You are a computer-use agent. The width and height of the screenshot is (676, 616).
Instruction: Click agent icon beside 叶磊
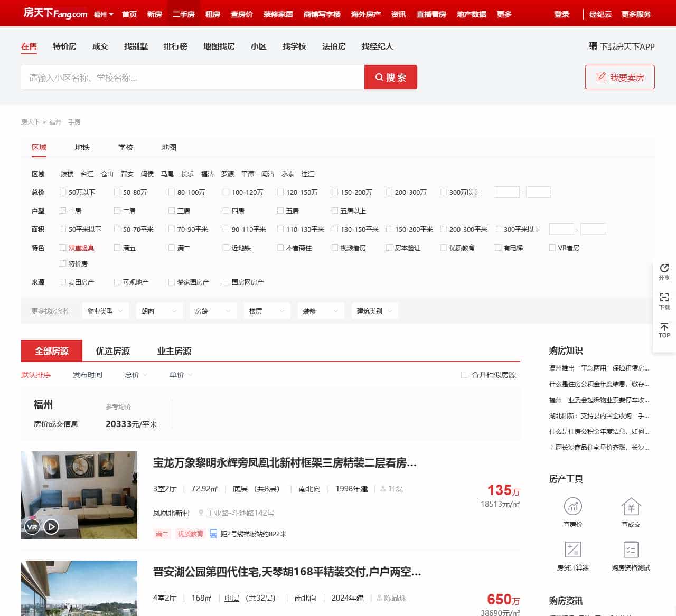(x=383, y=489)
